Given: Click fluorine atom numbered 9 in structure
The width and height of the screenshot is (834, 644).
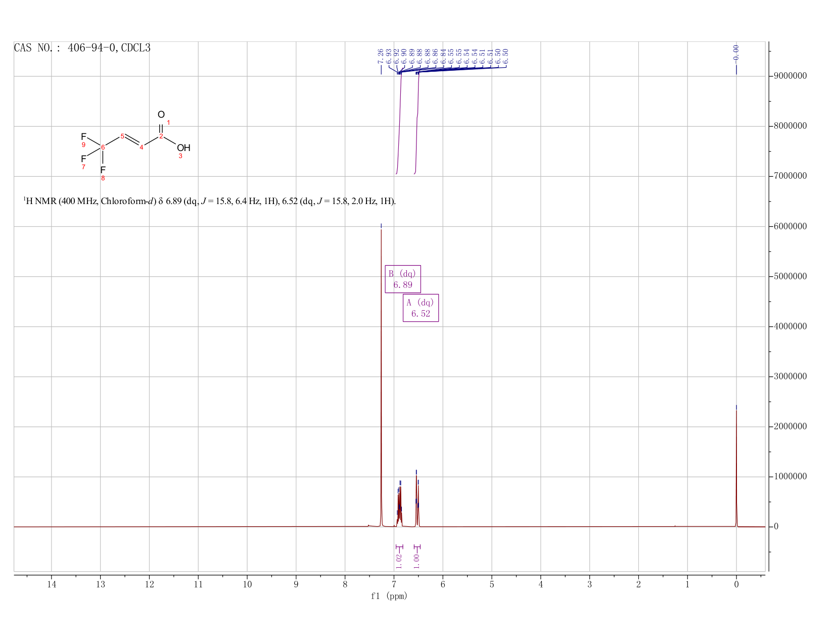Looking at the screenshot, I should [83, 137].
